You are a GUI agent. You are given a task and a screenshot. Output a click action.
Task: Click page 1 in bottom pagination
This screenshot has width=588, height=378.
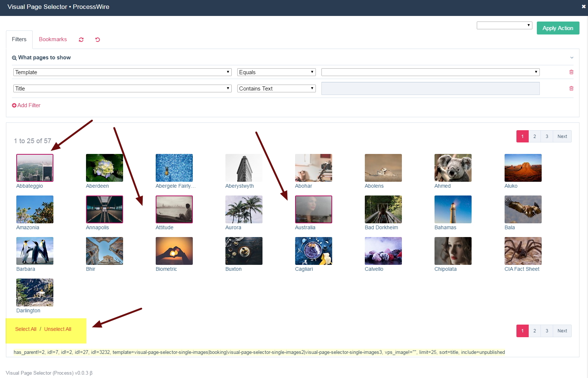[x=522, y=331]
